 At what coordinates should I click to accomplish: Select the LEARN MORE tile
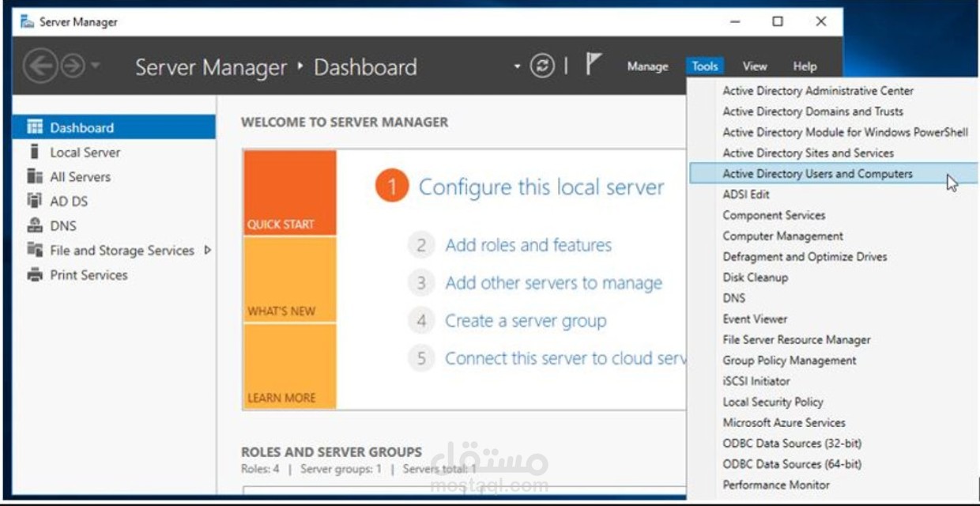290,366
